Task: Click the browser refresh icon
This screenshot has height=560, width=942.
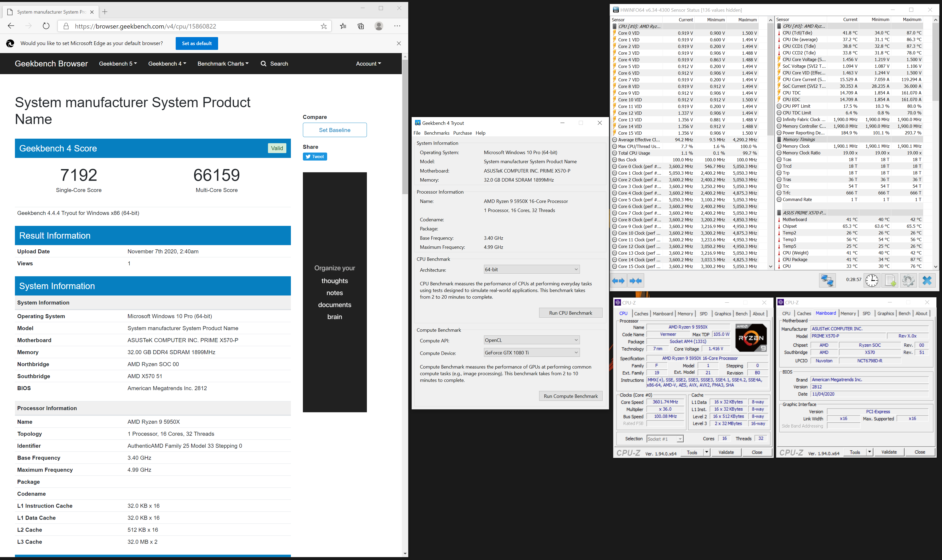Action: tap(46, 26)
